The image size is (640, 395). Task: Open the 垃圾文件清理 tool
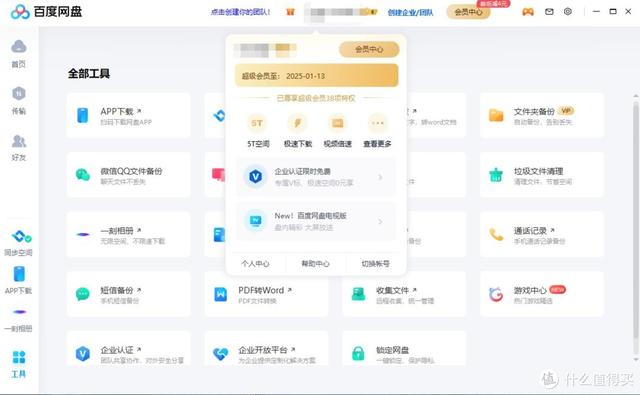coord(542,175)
